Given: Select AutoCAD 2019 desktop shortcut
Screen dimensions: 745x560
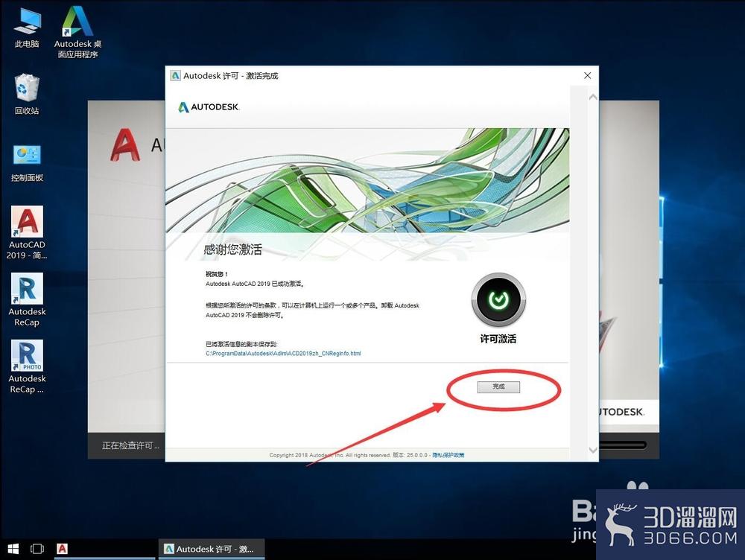Looking at the screenshot, I should pos(27,232).
